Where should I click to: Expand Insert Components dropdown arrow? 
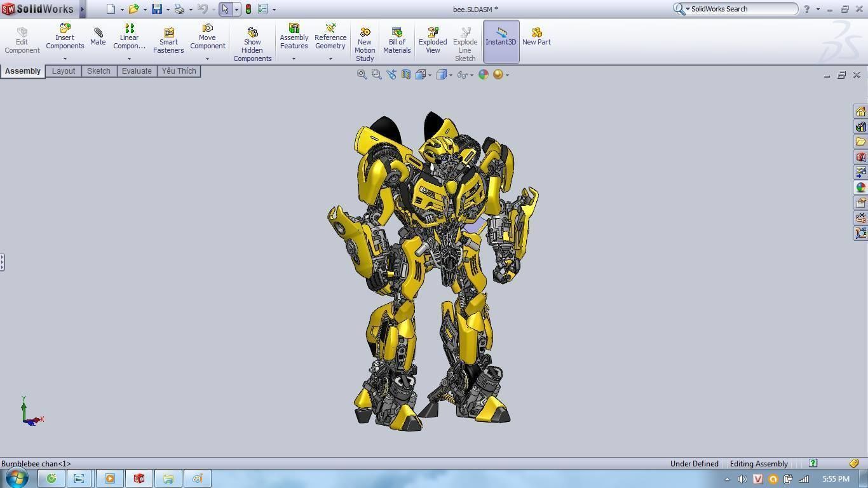click(65, 58)
